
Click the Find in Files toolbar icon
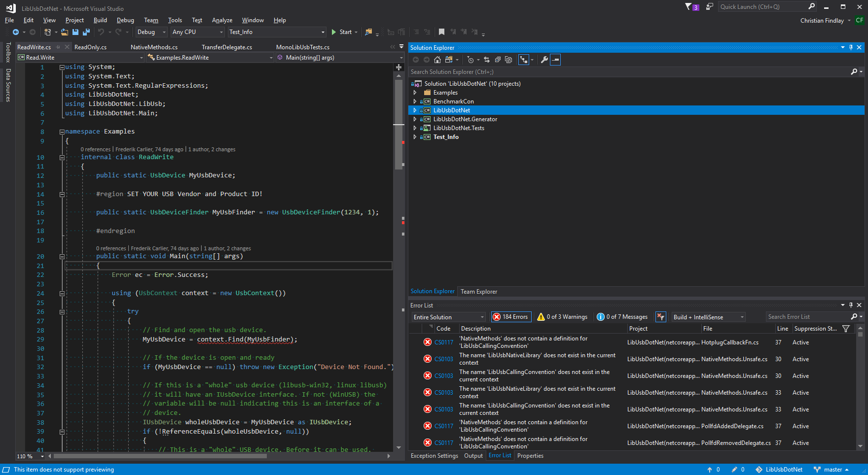pyautogui.click(x=368, y=32)
